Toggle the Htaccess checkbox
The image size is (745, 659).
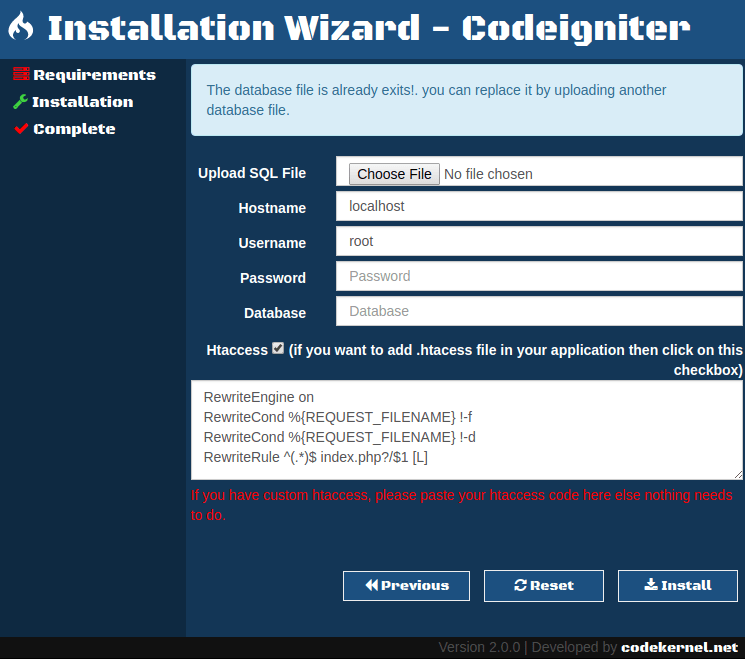click(x=278, y=348)
